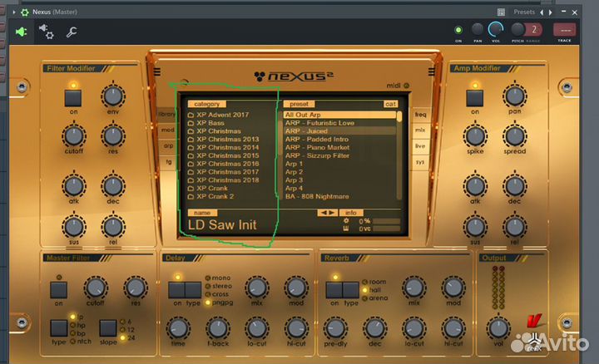The image size is (599, 364).
Task: Expand the plugin options arrow beside Nexus
Action: tap(14, 12)
